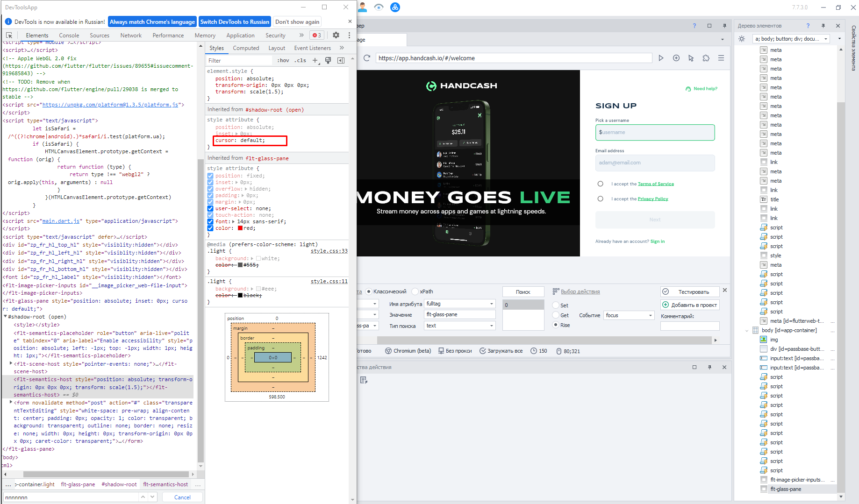Reload the embedded browser page
This screenshot has height=504, width=859.
pos(367,58)
